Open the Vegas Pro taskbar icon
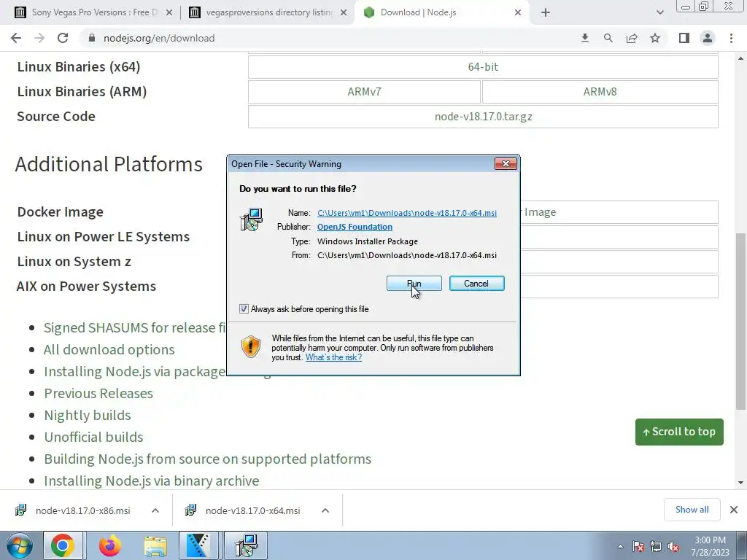 tap(198, 545)
